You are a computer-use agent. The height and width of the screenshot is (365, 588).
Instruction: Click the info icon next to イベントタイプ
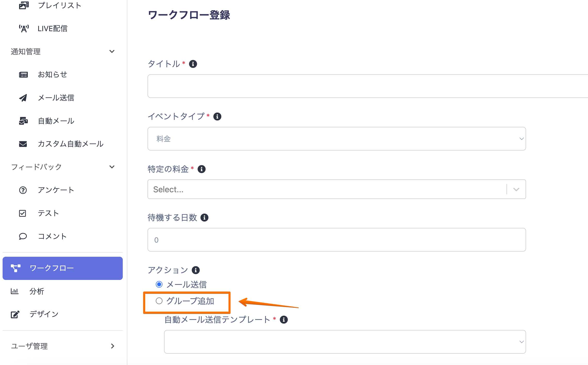click(217, 117)
